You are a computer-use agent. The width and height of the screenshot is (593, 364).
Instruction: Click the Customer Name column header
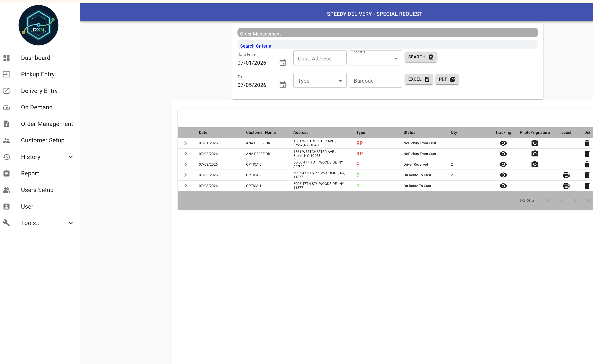(x=261, y=132)
